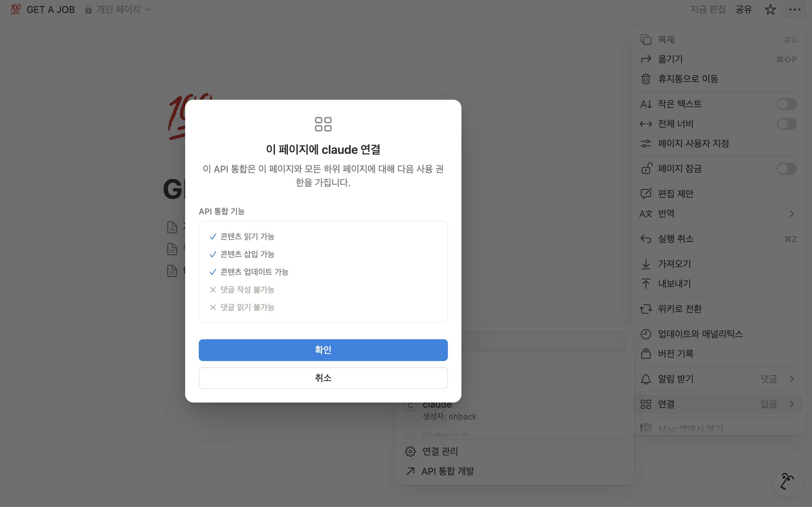
Task: Click the gear icon beside 연결 관리
Action: coord(410,452)
